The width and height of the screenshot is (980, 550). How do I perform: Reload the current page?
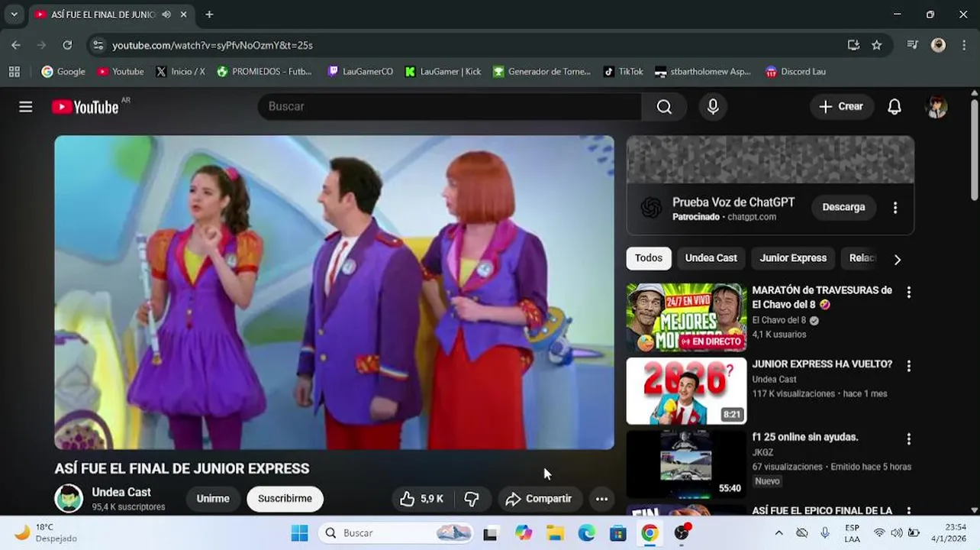(67, 45)
